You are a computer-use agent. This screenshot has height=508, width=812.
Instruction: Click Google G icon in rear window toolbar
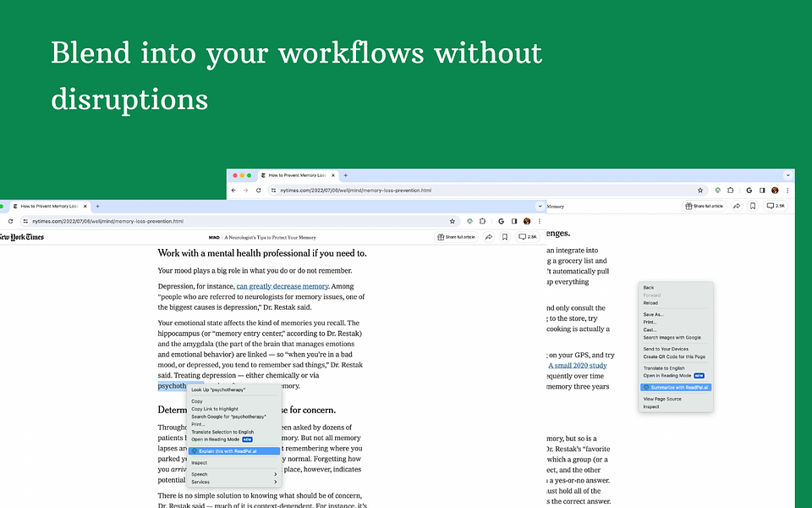[x=749, y=190]
